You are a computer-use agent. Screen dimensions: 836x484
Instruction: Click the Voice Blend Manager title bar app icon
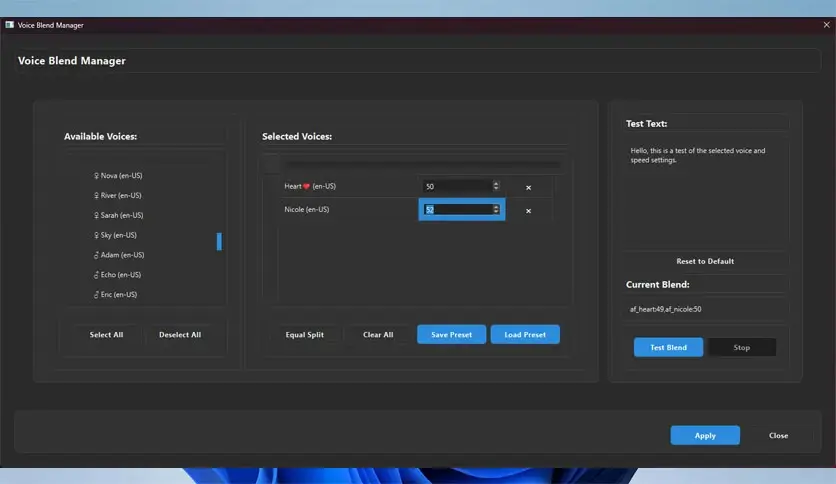(10, 25)
